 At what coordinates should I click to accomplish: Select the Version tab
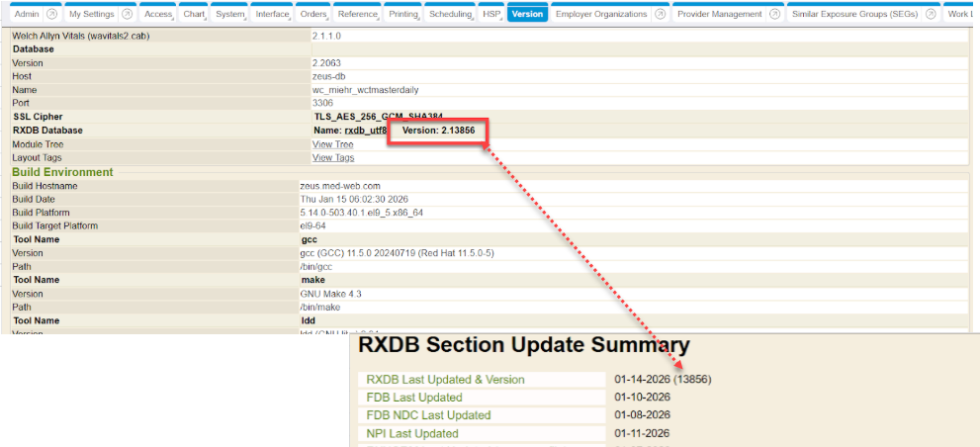[527, 14]
